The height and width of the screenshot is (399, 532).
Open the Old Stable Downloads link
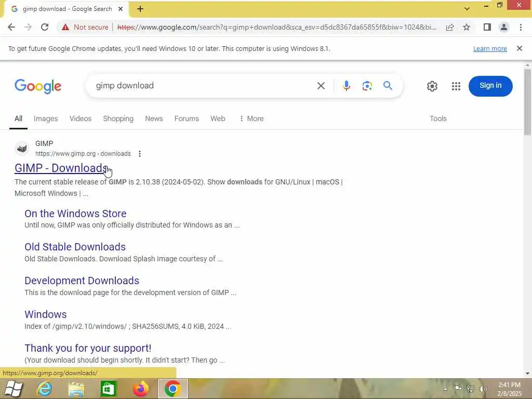[x=75, y=247]
